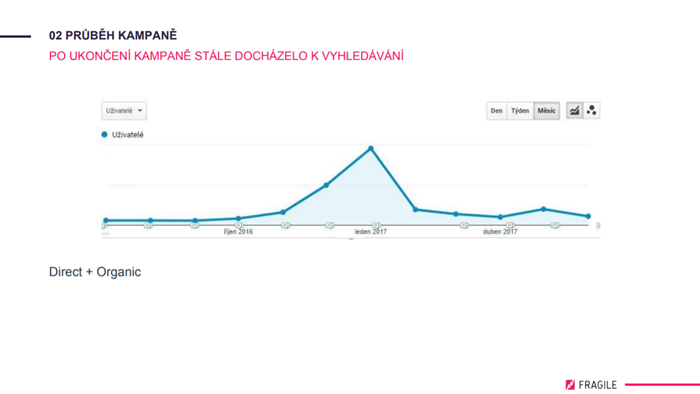Viewport: 700px width, 394px height.
Task: Switch chart granularity to Den
Action: 496,111
